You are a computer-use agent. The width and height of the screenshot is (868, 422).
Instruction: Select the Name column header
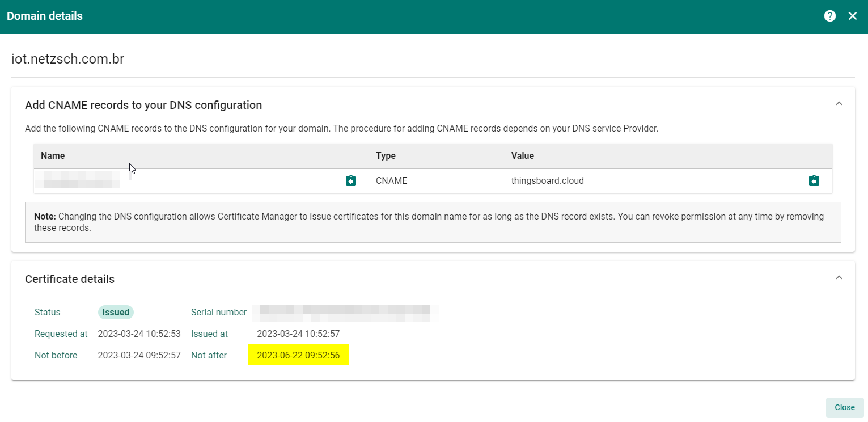pos(53,155)
